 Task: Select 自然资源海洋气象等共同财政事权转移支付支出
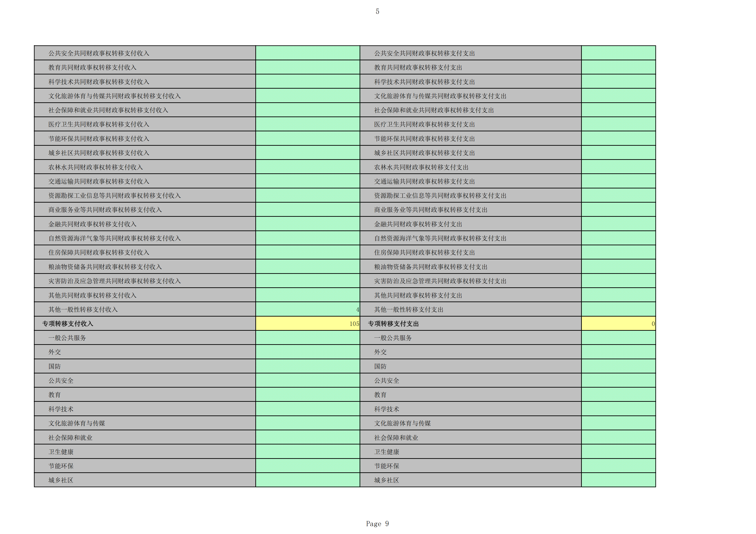[x=440, y=238]
